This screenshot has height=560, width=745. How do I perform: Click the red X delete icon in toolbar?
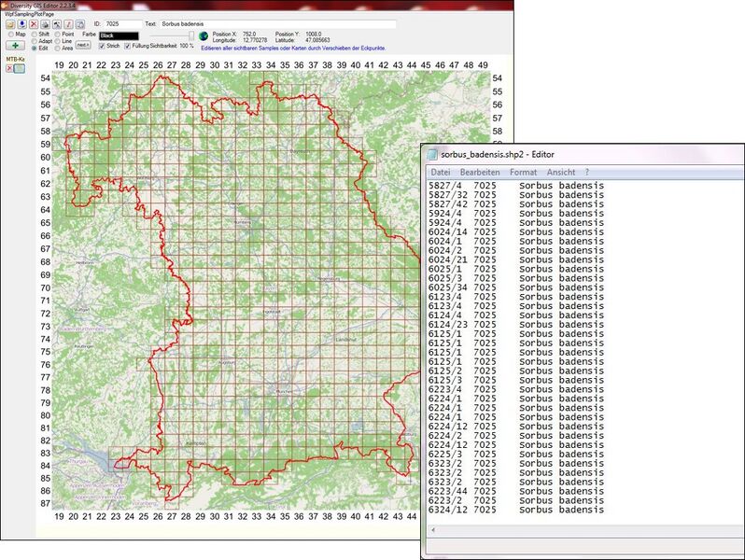pos(34,24)
